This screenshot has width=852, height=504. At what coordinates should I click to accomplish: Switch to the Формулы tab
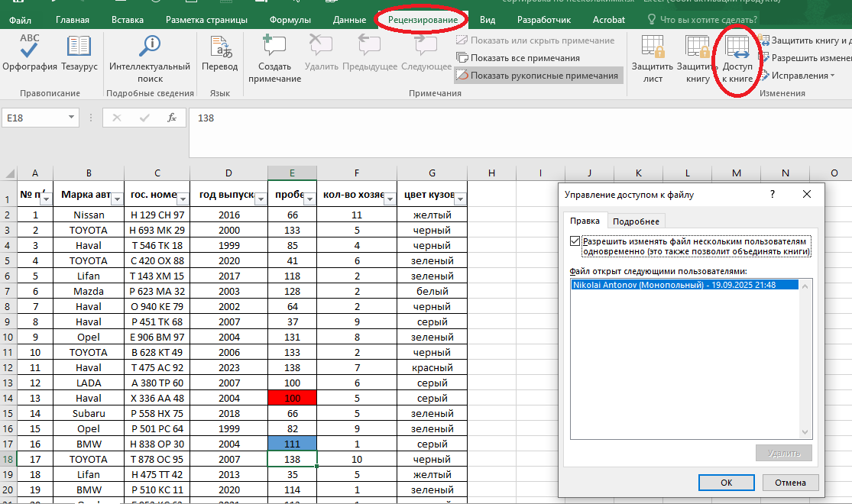[290, 20]
